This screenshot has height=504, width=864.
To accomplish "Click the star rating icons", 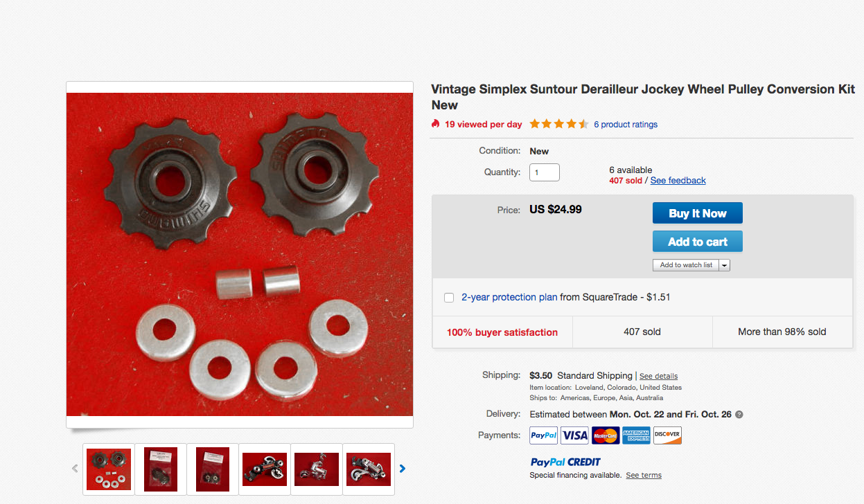I will click(x=559, y=124).
